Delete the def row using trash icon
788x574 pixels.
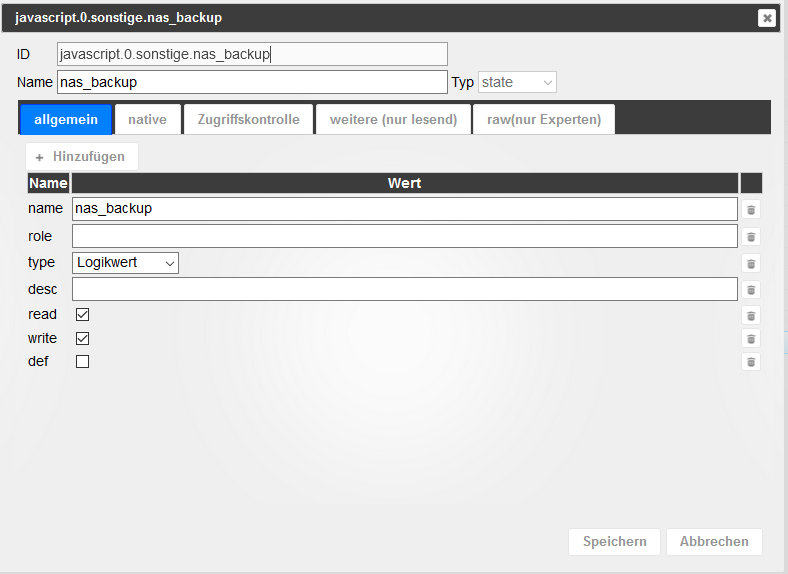coord(751,362)
